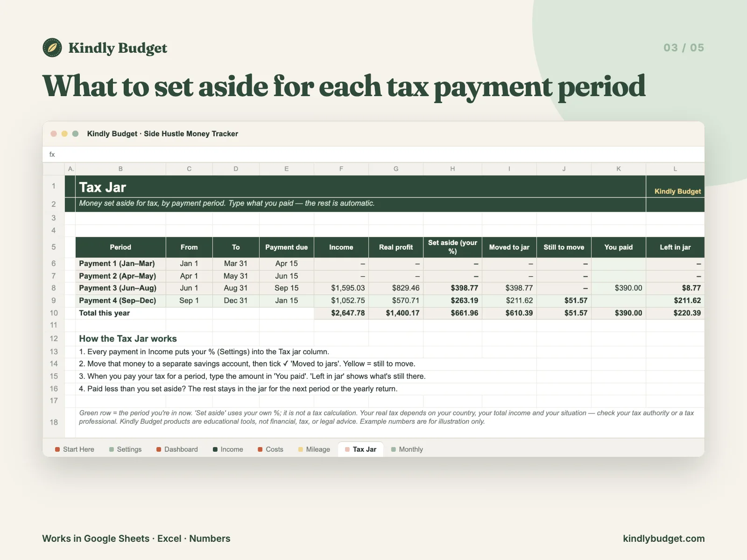The width and height of the screenshot is (747, 560).
Task: Click the total left in jar $220.39
Action: click(675, 313)
